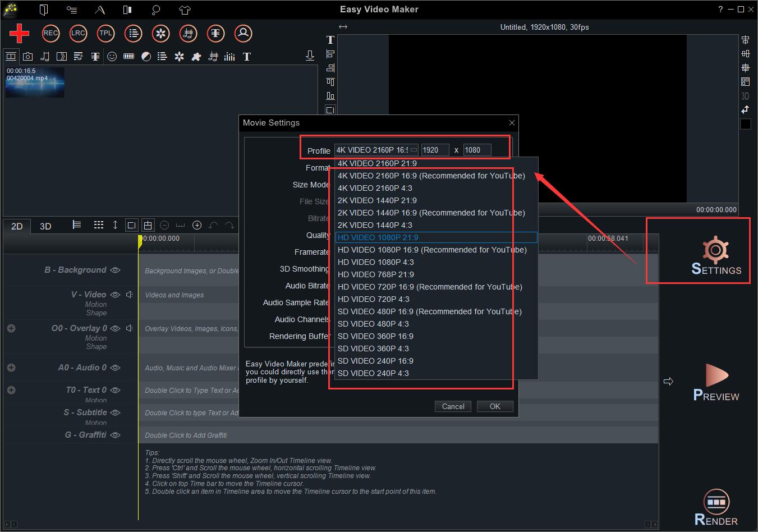Select the 00420004.mp4 media thumbnail
Screen dimensions: 758x532
pos(35,82)
